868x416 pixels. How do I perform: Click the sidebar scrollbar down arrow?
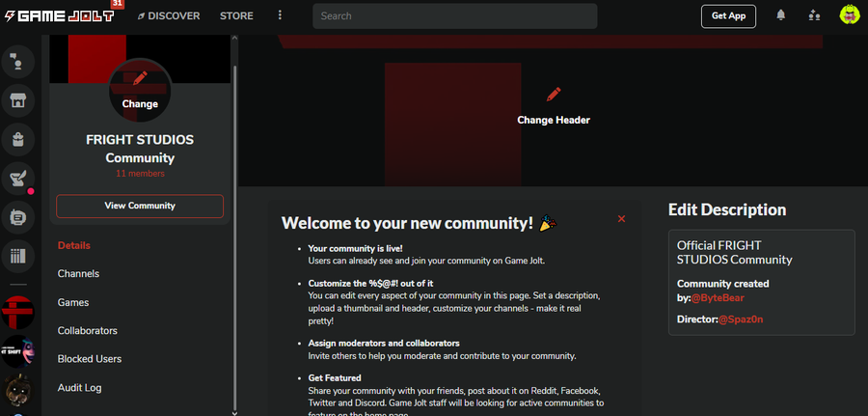click(234, 412)
